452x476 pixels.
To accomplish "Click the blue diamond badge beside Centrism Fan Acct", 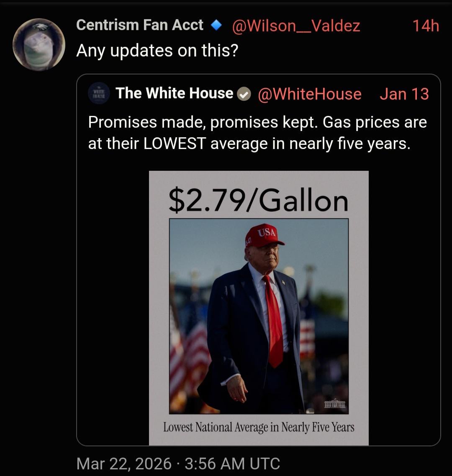I will 216,26.
